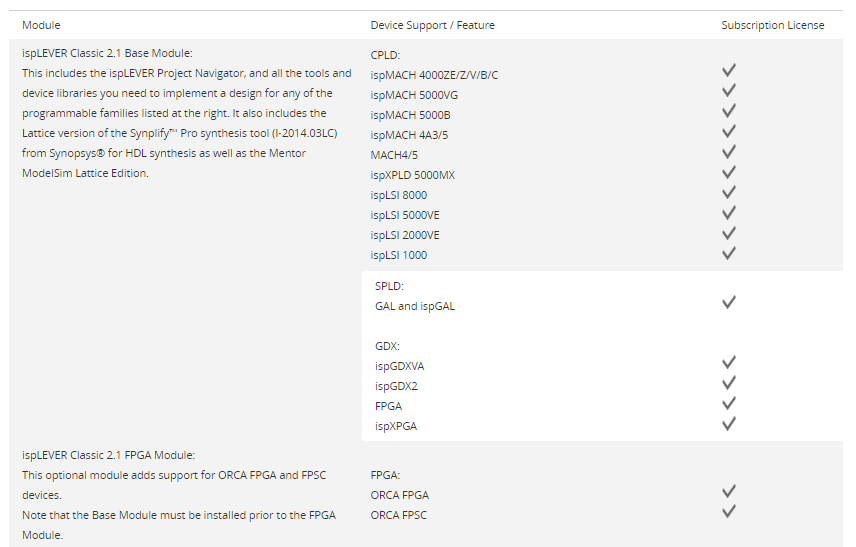
Task: Click the Module column header
Action: (41, 25)
